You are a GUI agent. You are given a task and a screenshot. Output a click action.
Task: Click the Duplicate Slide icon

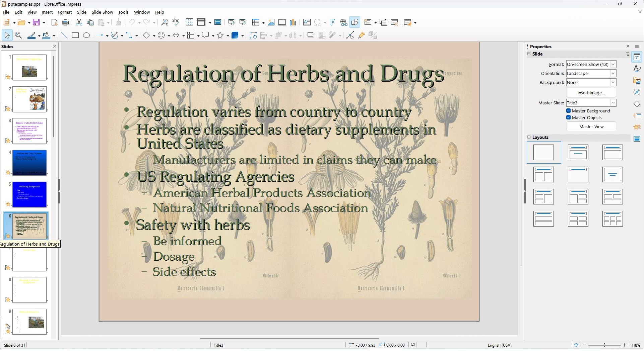(384, 22)
